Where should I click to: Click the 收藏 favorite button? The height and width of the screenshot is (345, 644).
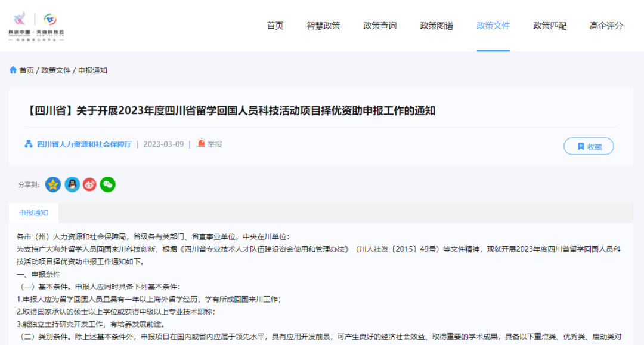(x=589, y=146)
